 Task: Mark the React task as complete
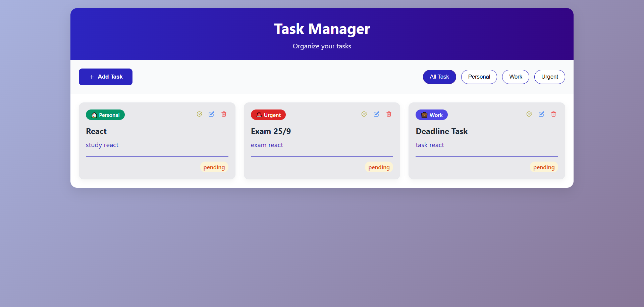coord(199,114)
